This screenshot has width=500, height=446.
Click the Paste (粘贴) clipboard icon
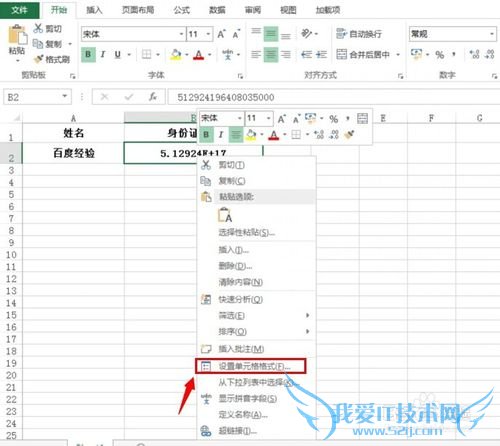(x=17, y=34)
